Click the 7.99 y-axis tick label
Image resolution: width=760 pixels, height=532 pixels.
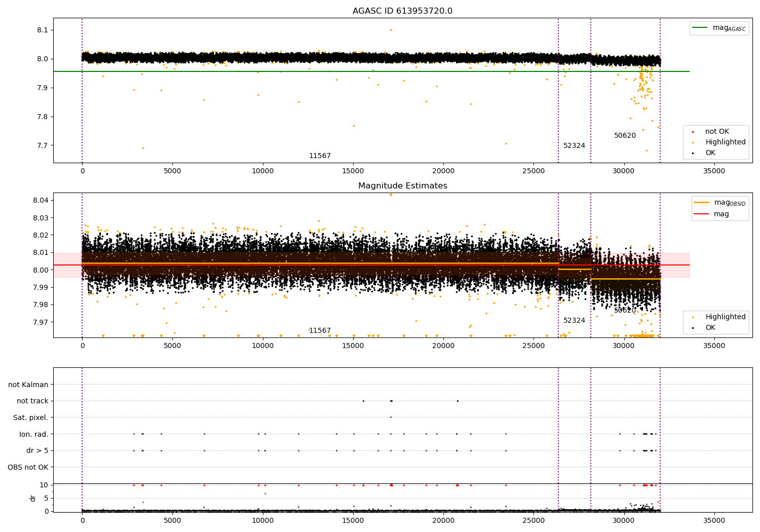[41, 287]
